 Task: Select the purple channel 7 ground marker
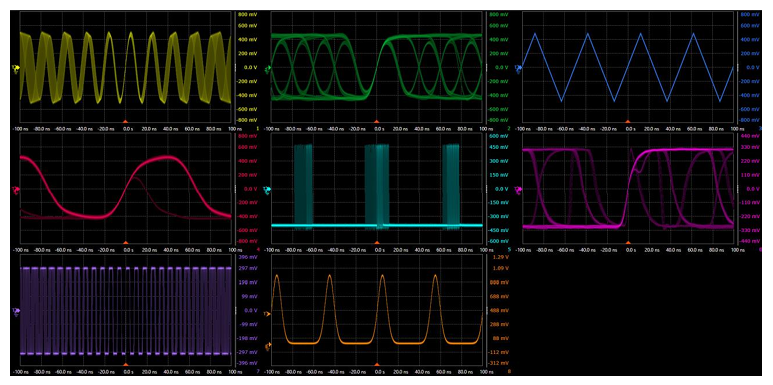pos(15,311)
